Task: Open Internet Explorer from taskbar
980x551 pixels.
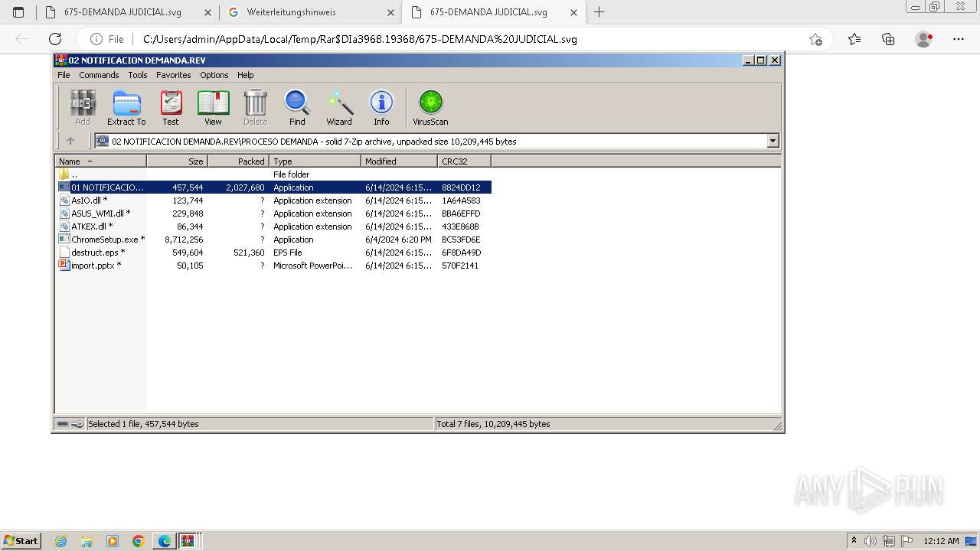Action: 61,541
